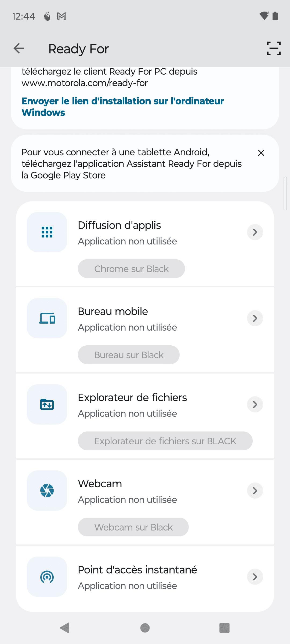Tap the QR scan icon in header
The width and height of the screenshot is (290, 644).
274,49
